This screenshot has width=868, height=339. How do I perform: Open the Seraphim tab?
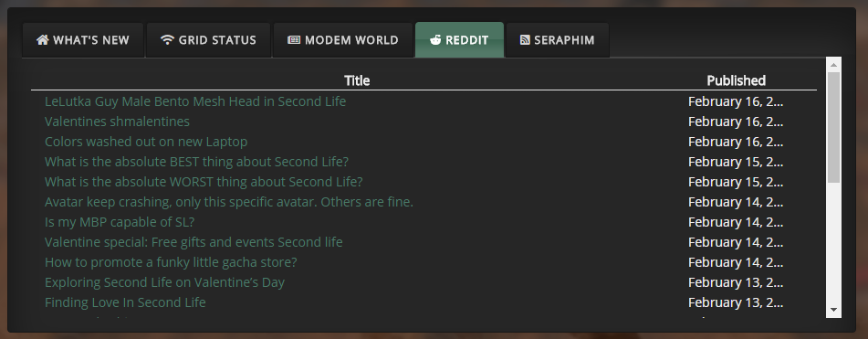pyautogui.click(x=558, y=40)
